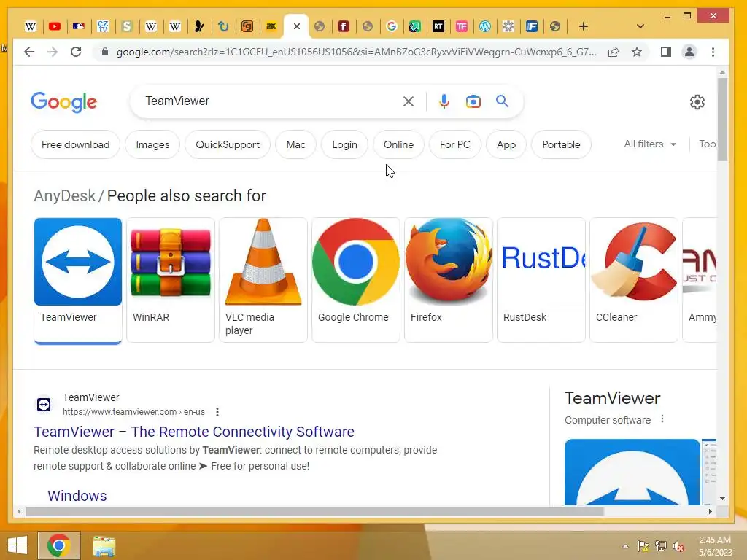The height and width of the screenshot is (560, 747).
Task: Click the Chrome taskbar icon
Action: tap(58, 545)
